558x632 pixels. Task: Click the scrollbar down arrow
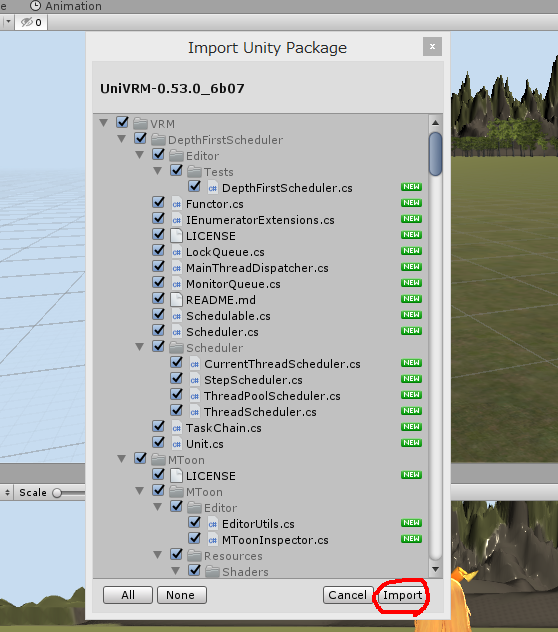point(435,569)
